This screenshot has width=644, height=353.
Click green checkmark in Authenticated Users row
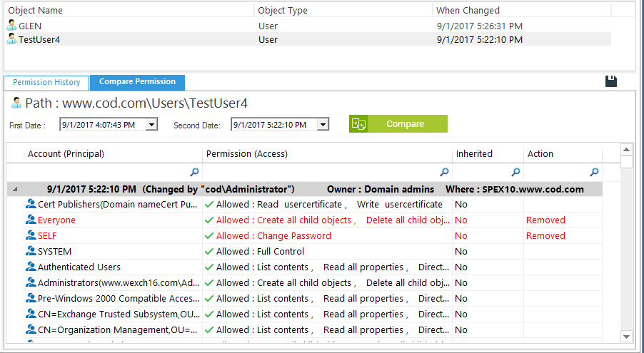209,267
